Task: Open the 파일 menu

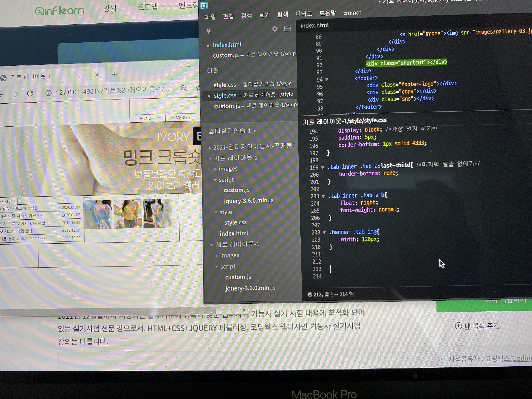Action: (210, 17)
